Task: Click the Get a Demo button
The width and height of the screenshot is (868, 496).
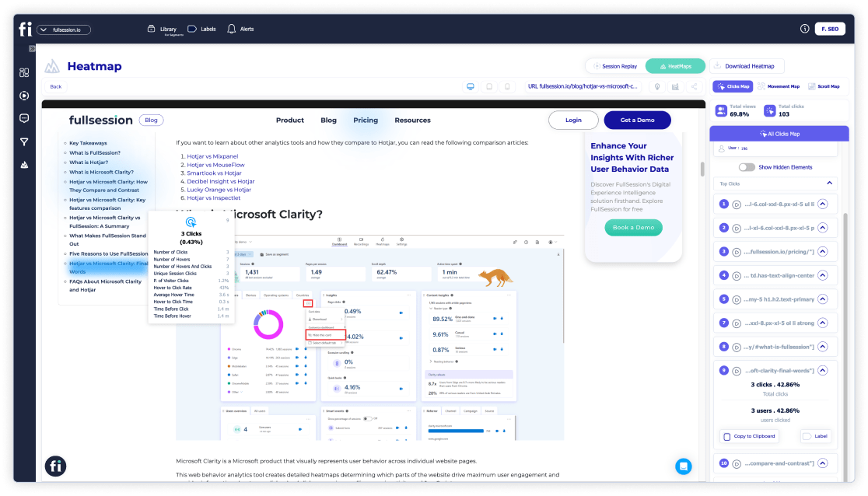Action: (637, 121)
